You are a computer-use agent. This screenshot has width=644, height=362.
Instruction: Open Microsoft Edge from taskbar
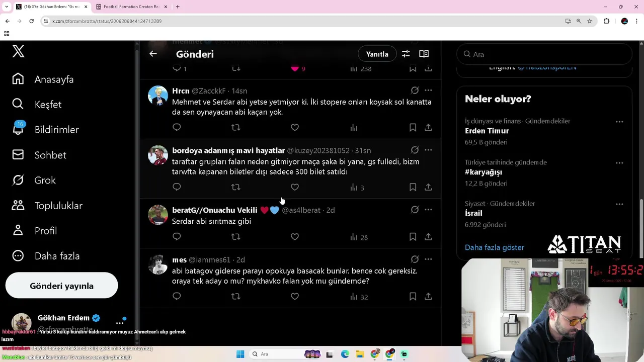tap(345, 354)
